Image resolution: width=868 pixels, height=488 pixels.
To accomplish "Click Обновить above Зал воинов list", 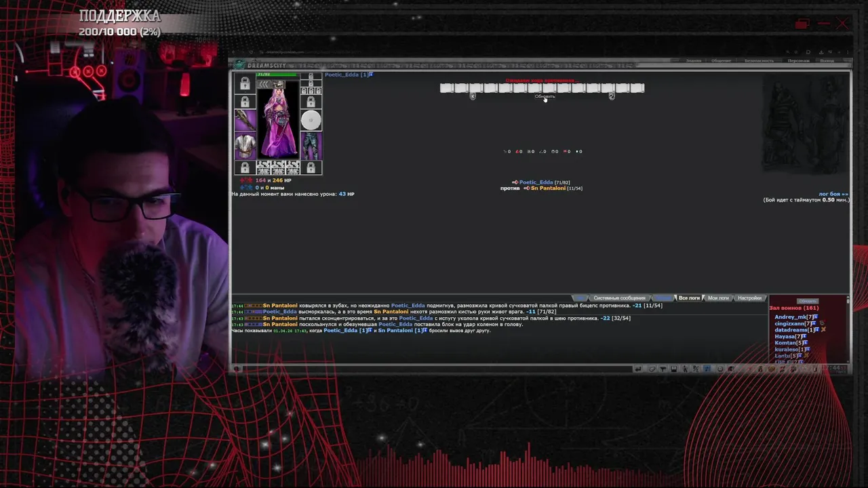I will 808,301.
